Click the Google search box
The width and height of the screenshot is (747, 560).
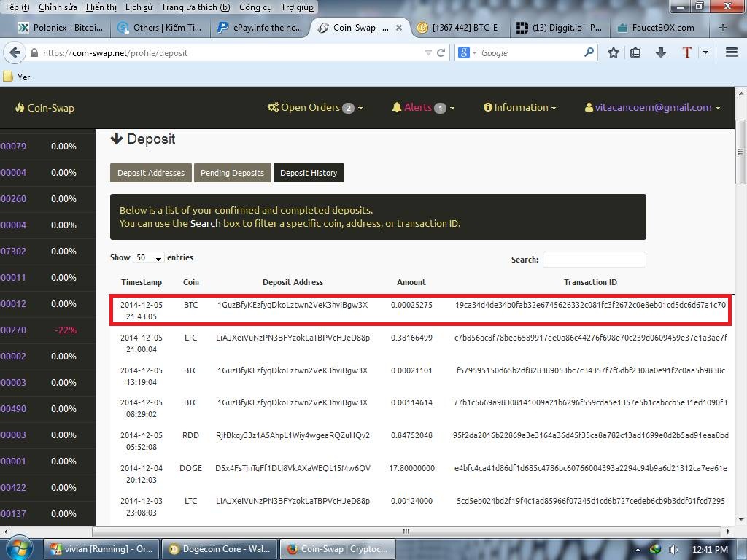(531, 52)
